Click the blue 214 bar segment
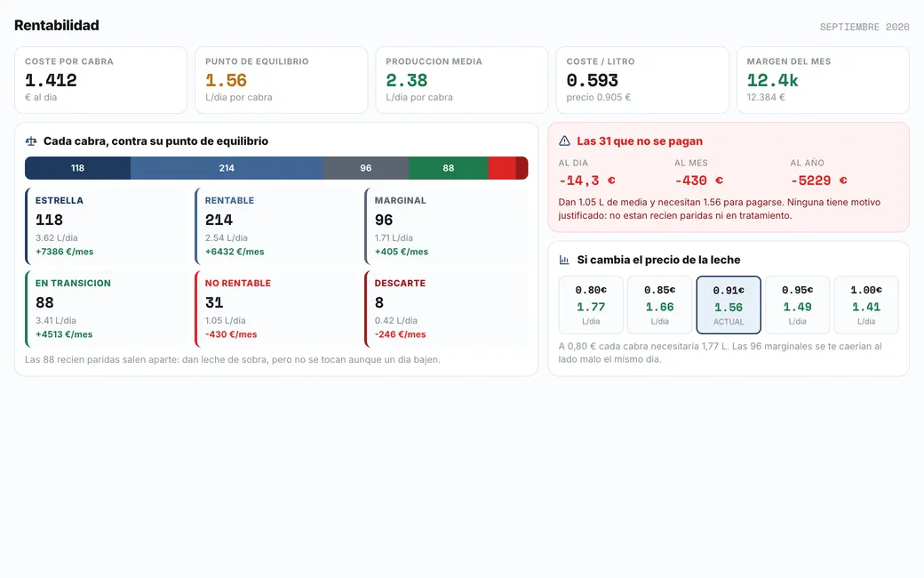Screen dimensions: 924x578 click(x=227, y=168)
